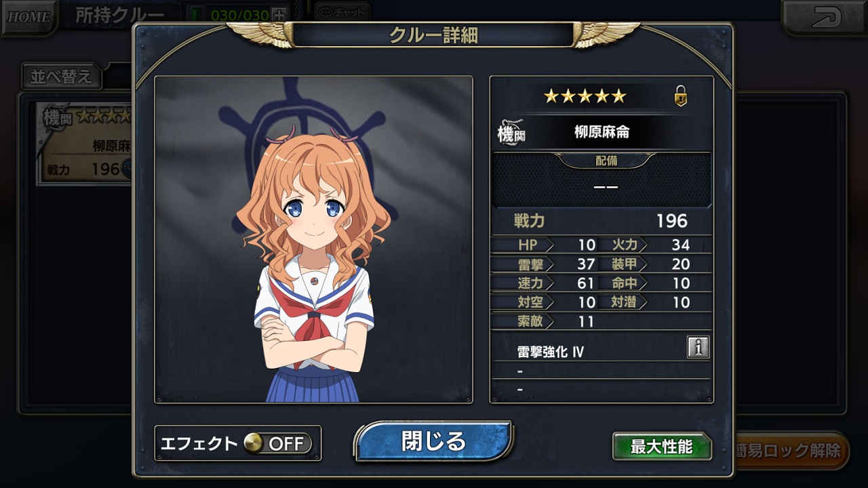
Task: Open the 並べ替え sort menu
Action: point(61,76)
